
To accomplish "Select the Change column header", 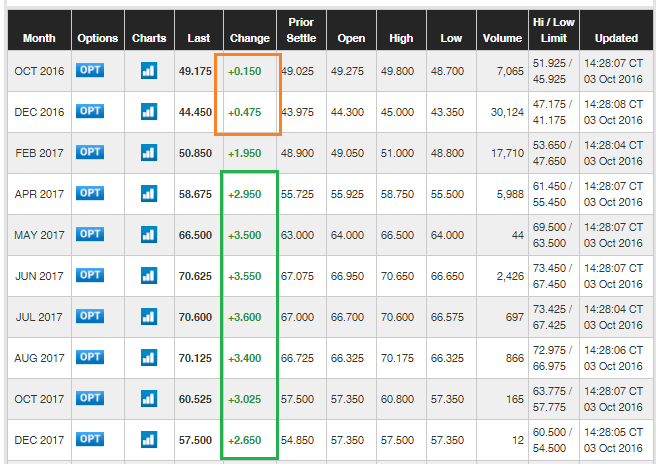I will click(249, 38).
